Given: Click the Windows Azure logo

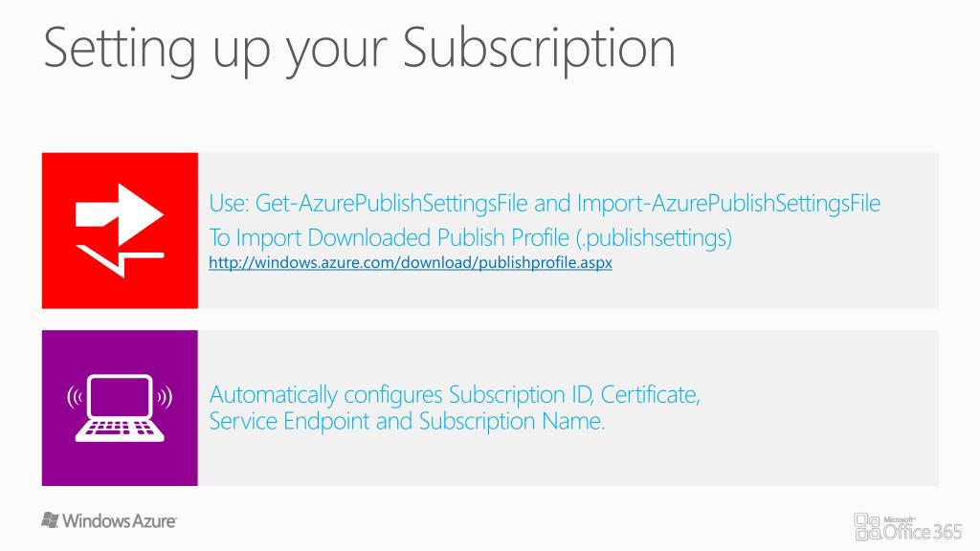Looking at the screenshot, I should (x=109, y=520).
